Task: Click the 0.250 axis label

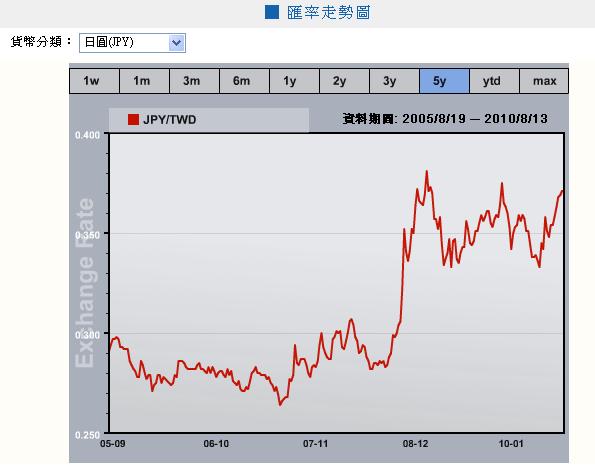Action: click(x=87, y=435)
